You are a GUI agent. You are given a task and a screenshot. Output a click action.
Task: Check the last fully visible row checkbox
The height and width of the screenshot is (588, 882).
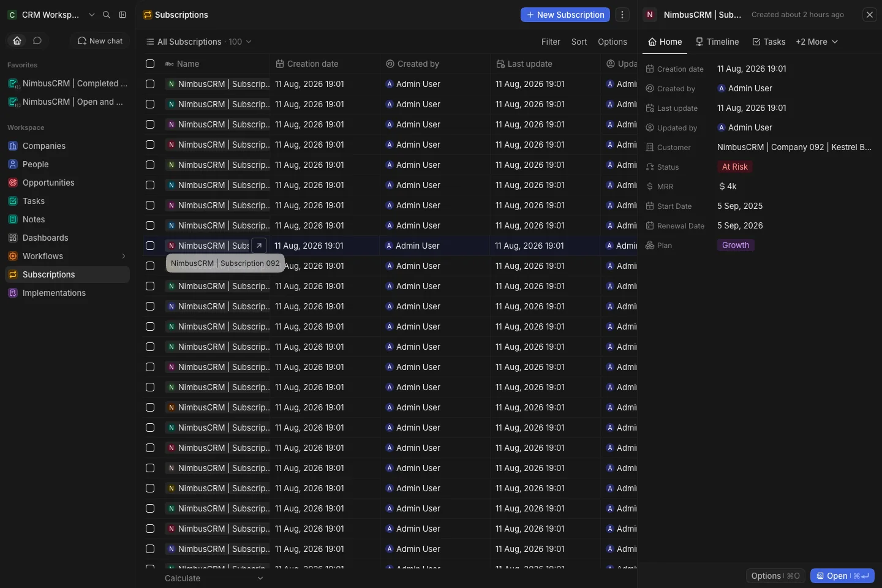(x=150, y=549)
